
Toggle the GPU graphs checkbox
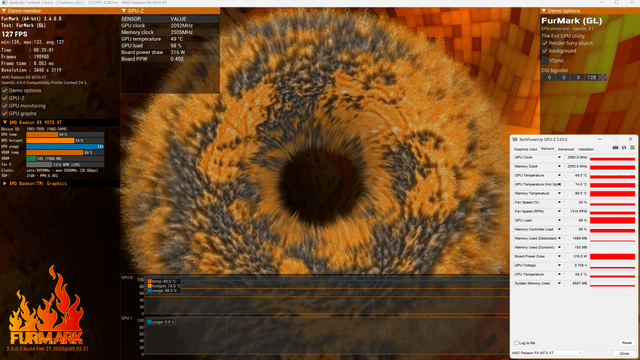pyautogui.click(x=5, y=113)
